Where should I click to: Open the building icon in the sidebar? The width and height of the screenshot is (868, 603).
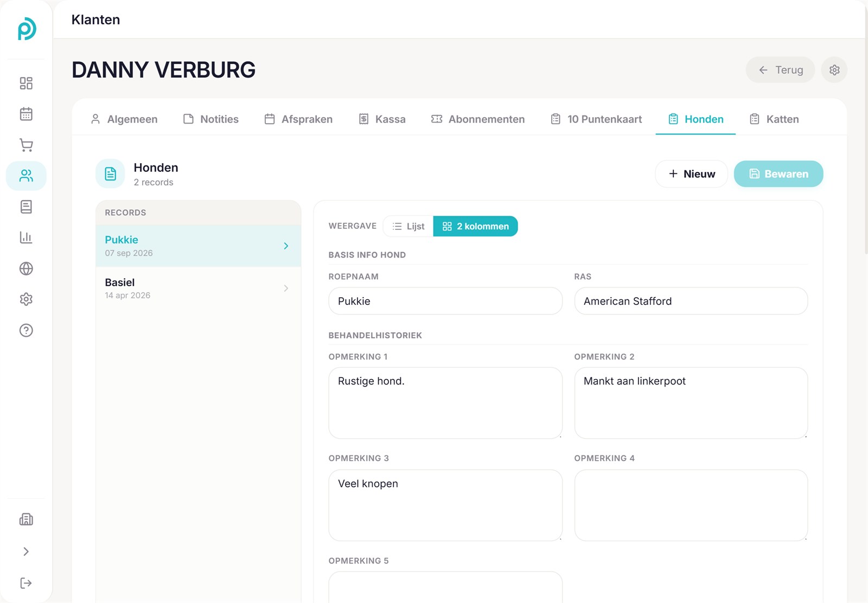click(26, 519)
